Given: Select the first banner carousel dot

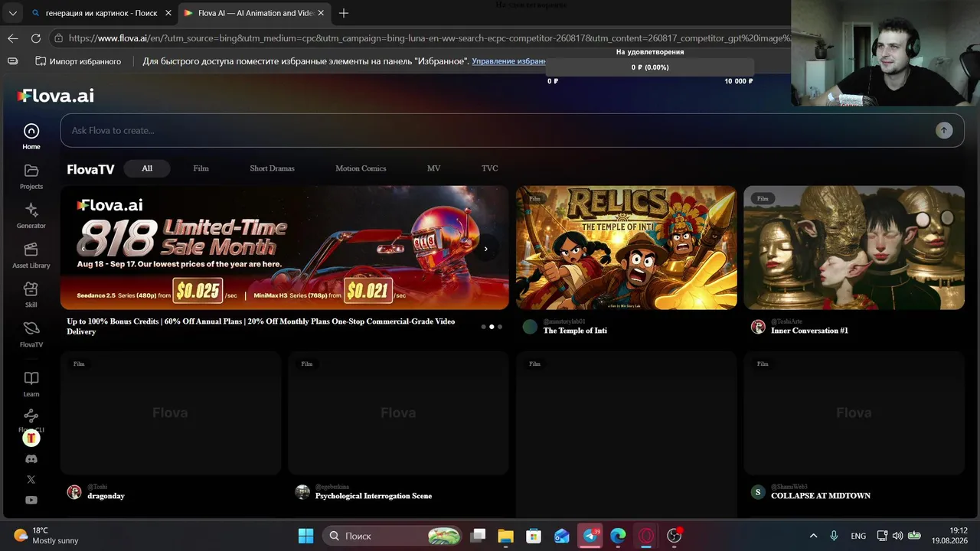Looking at the screenshot, I should point(483,327).
